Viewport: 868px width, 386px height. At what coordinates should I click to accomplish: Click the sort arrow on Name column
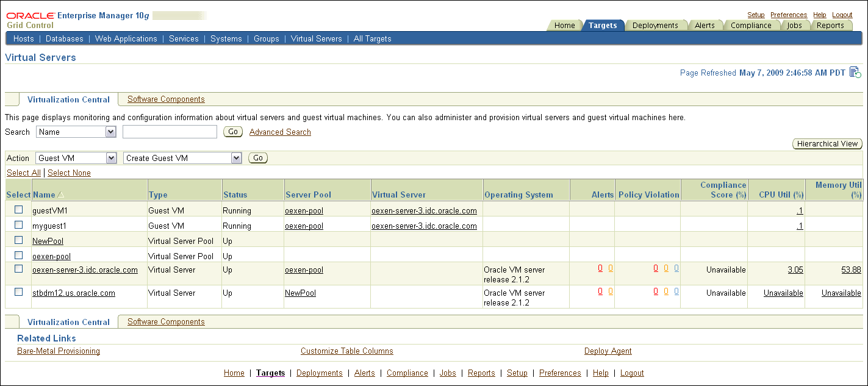(60, 195)
